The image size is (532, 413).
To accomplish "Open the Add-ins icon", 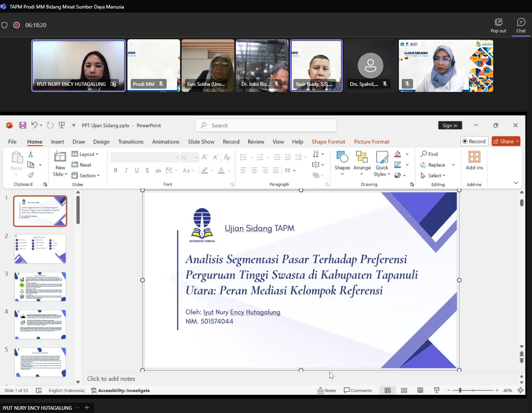I will click(474, 161).
